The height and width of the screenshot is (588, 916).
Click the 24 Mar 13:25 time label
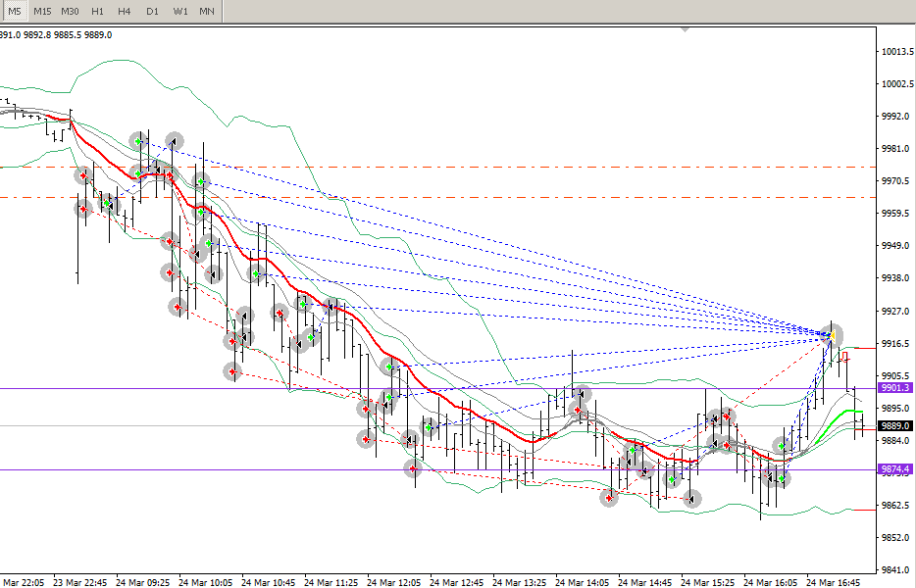click(520, 582)
